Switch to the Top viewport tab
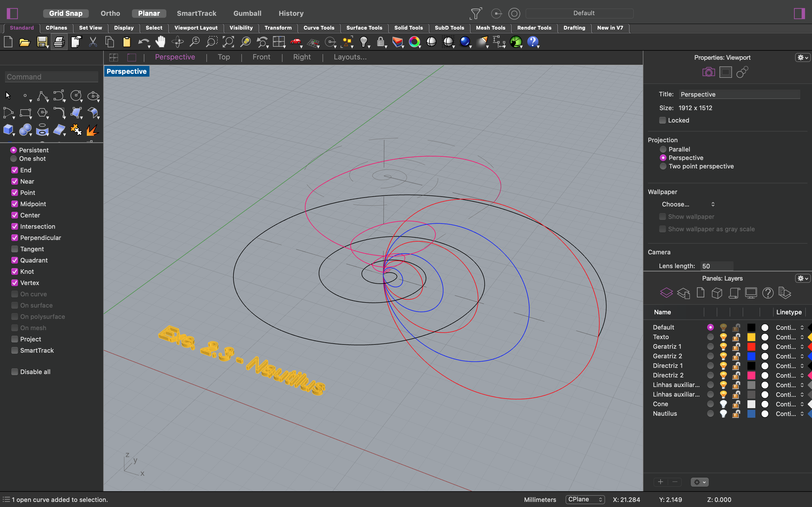This screenshot has height=507, width=812. 224,57
